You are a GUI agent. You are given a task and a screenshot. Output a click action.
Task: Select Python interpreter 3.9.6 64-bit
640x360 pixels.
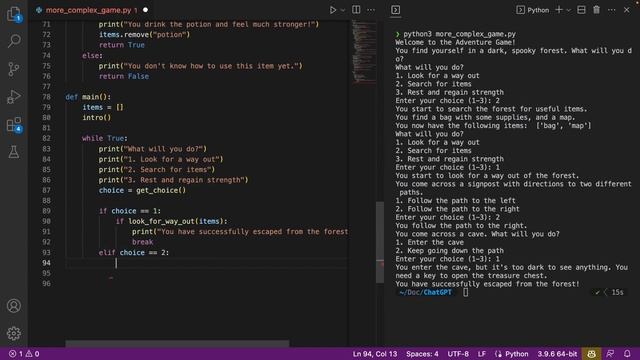tap(557, 354)
